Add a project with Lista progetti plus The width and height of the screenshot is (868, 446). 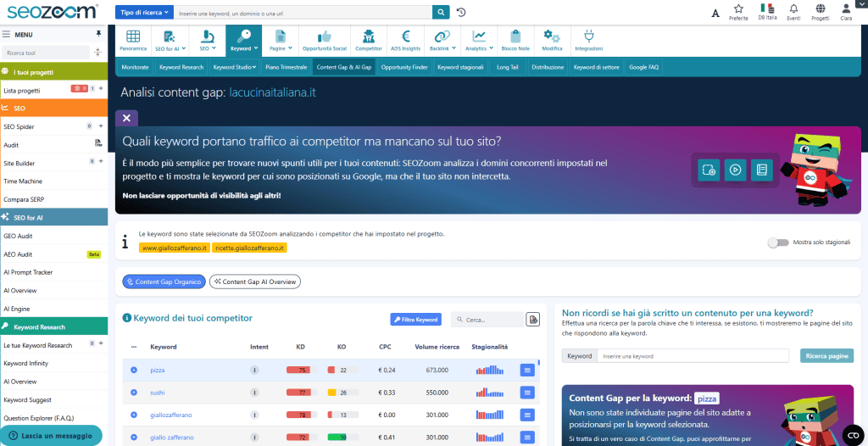(100, 89)
